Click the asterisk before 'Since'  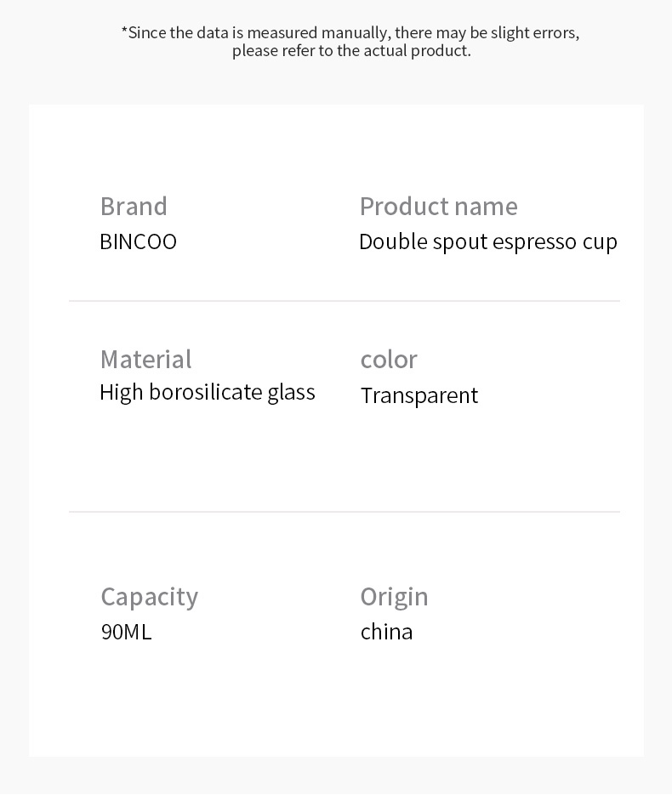tap(124, 31)
